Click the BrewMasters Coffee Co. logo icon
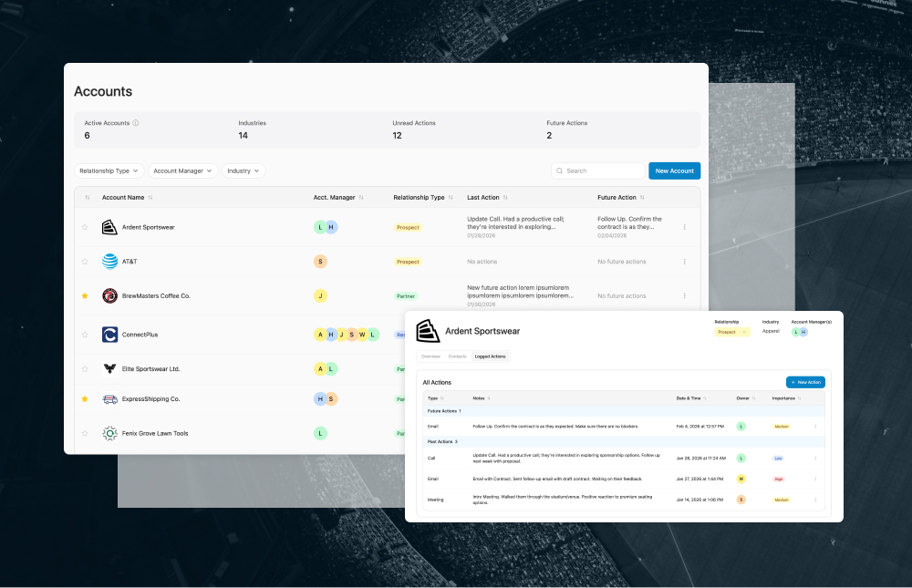The image size is (912, 588). 109,295
